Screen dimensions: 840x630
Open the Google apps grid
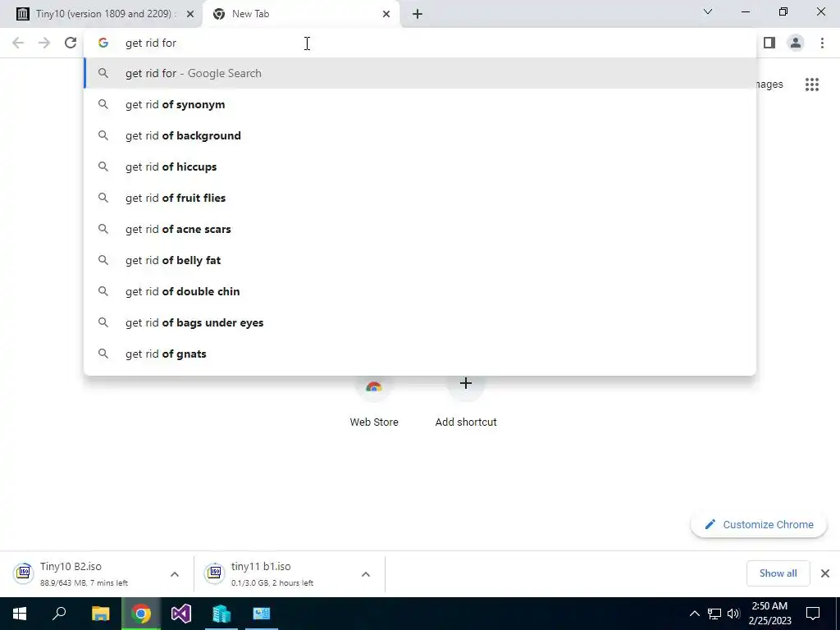811,84
